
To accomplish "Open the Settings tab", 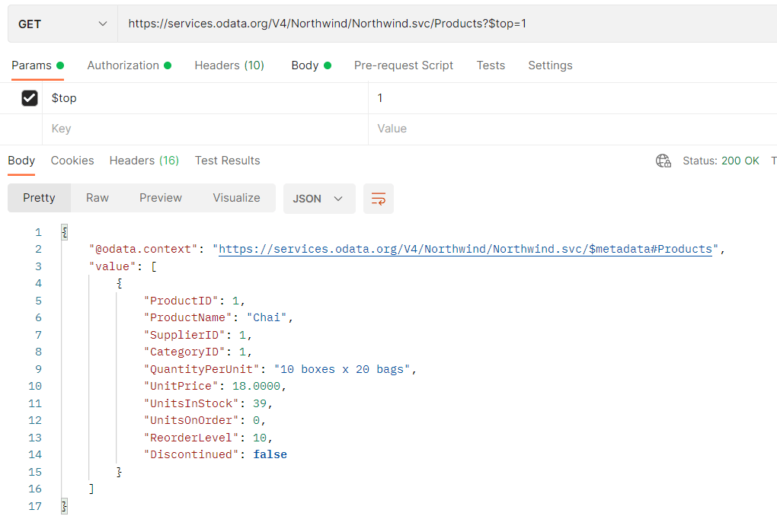I will click(x=550, y=65).
